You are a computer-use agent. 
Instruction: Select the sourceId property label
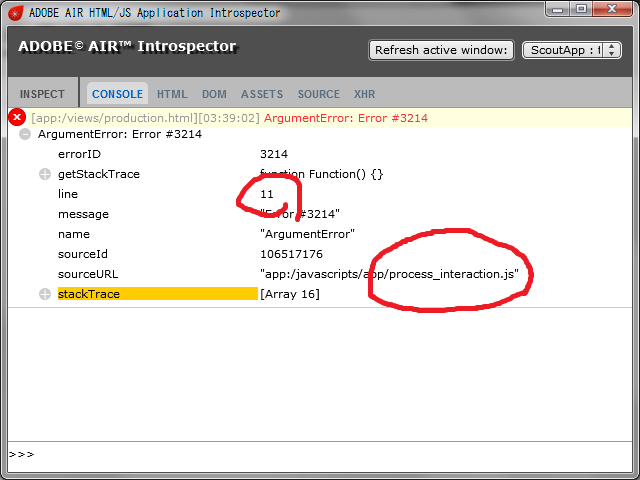pyautogui.click(x=83, y=254)
